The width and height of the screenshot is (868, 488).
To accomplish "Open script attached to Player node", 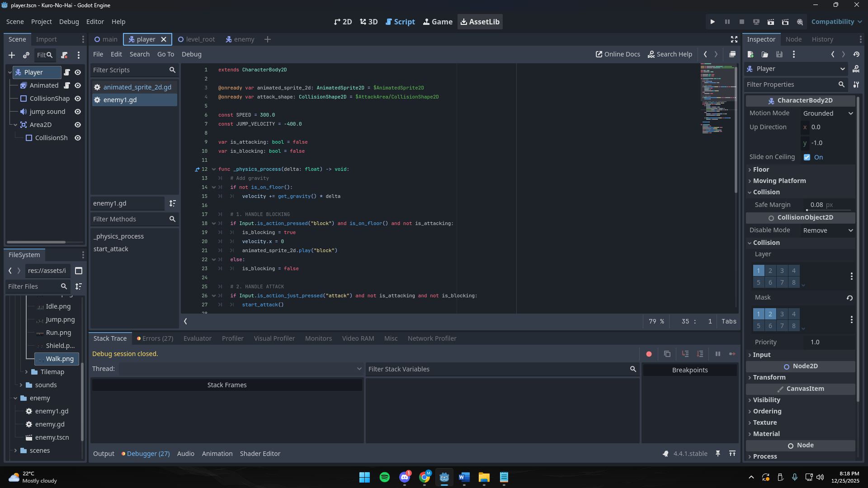I will (x=67, y=72).
